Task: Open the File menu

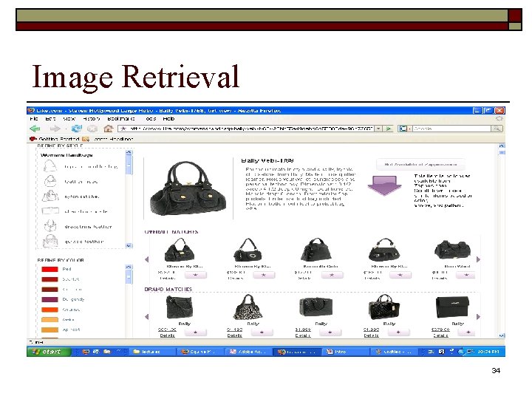Action: click(x=34, y=119)
